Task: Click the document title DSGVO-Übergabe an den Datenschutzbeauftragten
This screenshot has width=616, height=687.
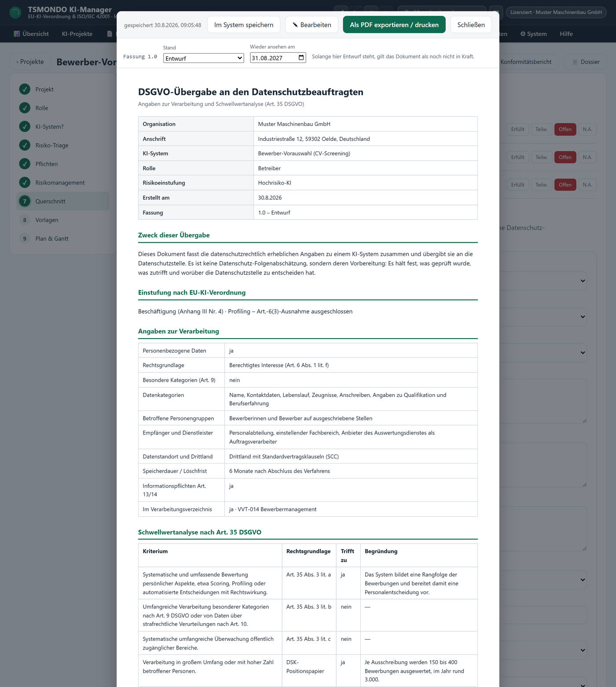Action: coord(251,92)
